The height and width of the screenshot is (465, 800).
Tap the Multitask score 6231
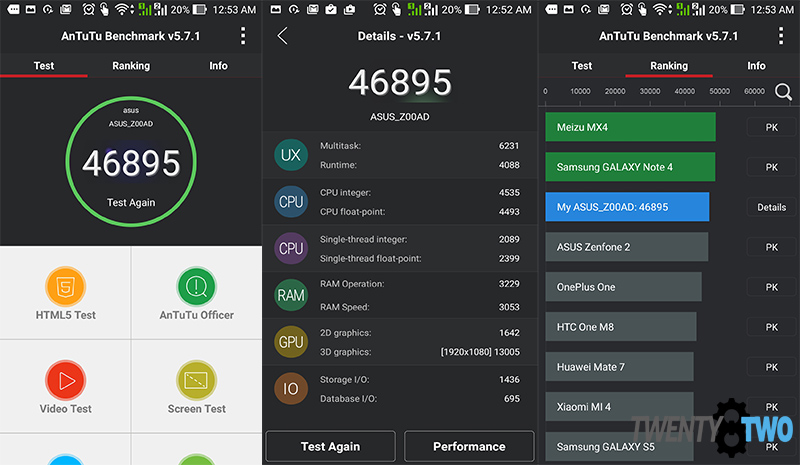(x=509, y=146)
